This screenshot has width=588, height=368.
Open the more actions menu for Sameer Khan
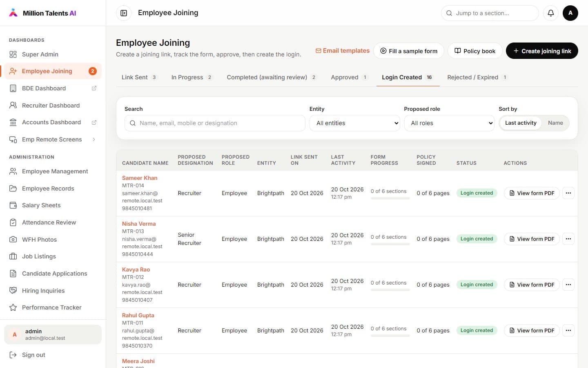[x=568, y=193]
